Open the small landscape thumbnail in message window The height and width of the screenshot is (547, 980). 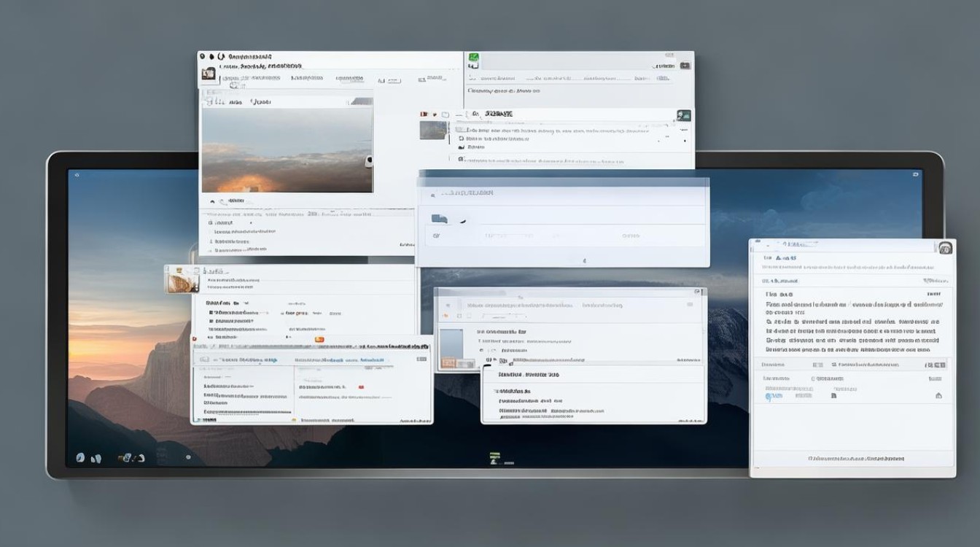click(433, 131)
